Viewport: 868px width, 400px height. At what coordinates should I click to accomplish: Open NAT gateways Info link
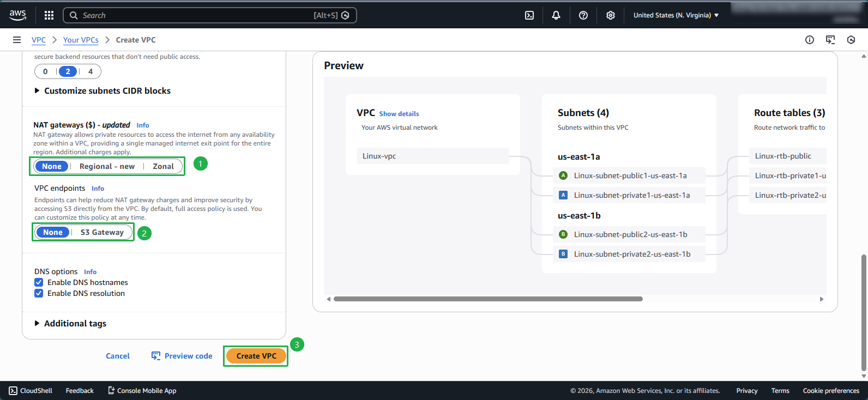pyautogui.click(x=143, y=125)
